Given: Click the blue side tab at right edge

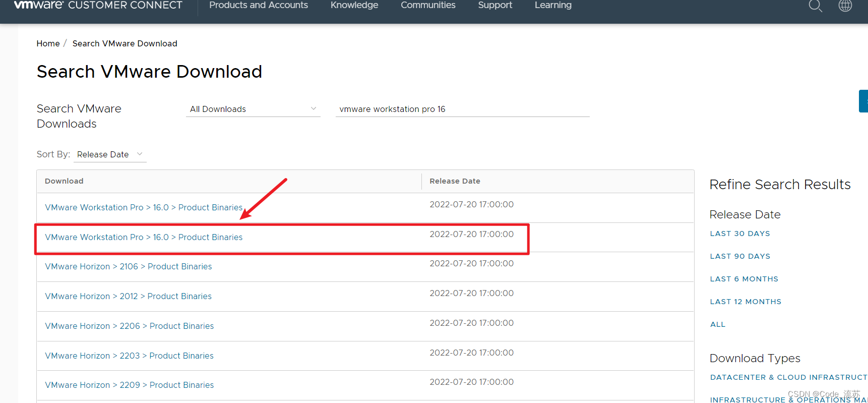Looking at the screenshot, I should click(x=863, y=101).
